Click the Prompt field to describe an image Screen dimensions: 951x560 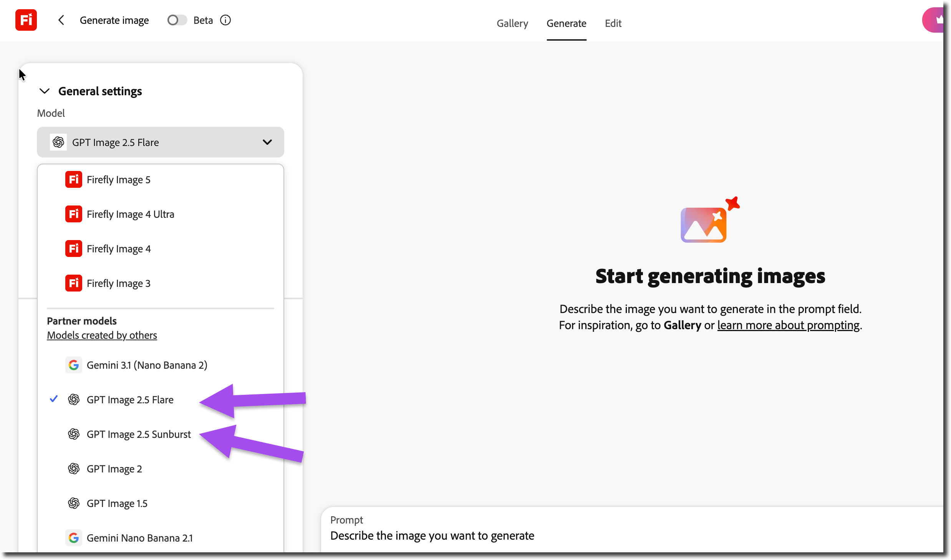[632, 530]
